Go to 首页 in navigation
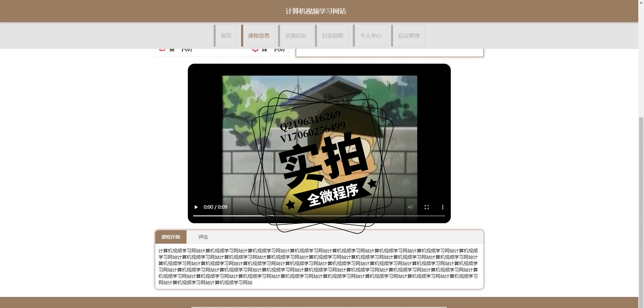Image resolution: width=644 pixels, height=308 pixels. [x=225, y=36]
